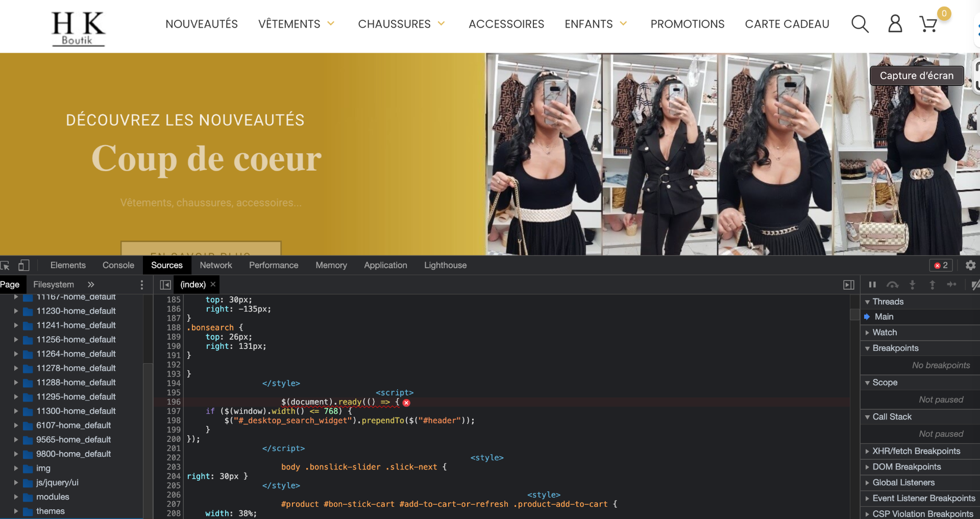Open the Performance tab
Viewport: 980px width, 519px height.
(x=274, y=265)
